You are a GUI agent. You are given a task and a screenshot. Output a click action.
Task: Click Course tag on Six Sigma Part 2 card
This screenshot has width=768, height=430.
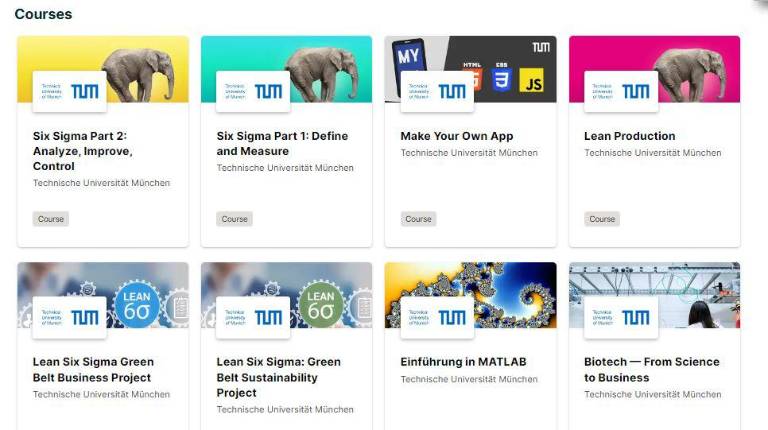(51, 219)
